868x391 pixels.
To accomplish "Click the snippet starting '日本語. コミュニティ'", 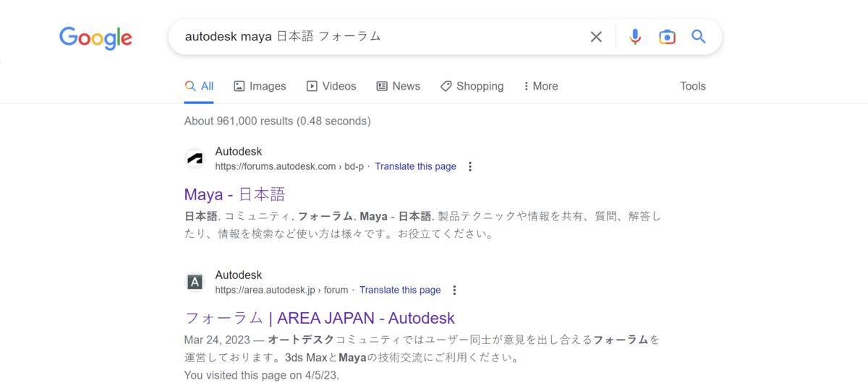I will (422, 225).
